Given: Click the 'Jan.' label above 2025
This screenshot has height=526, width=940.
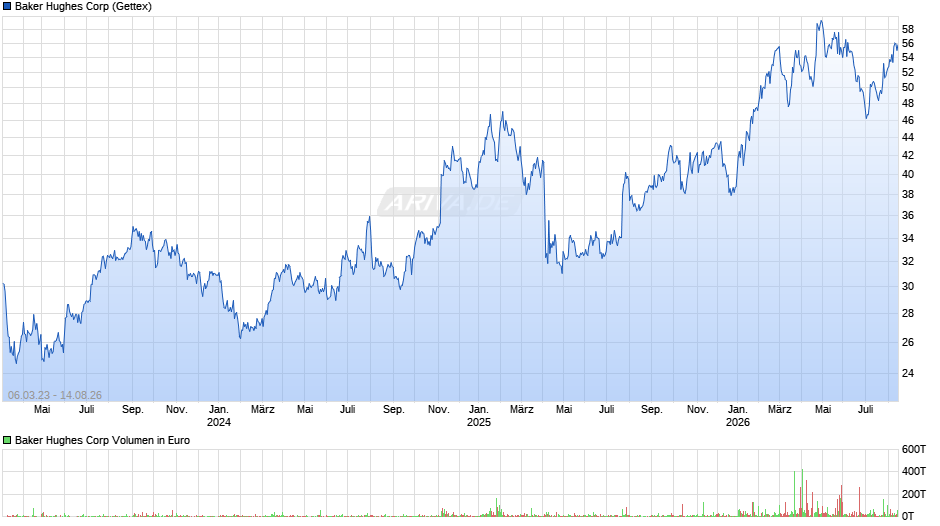Looking at the screenshot, I should (x=478, y=410).
